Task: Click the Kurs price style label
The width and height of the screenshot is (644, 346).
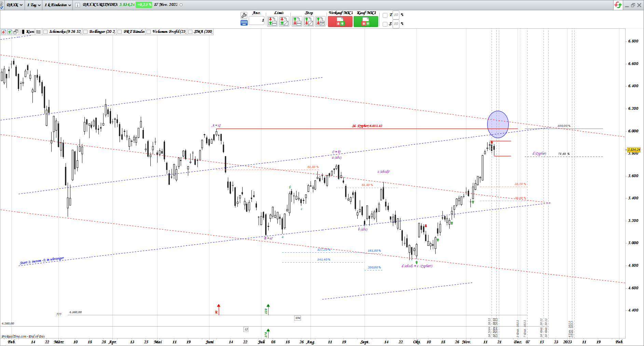Action: [x=30, y=32]
